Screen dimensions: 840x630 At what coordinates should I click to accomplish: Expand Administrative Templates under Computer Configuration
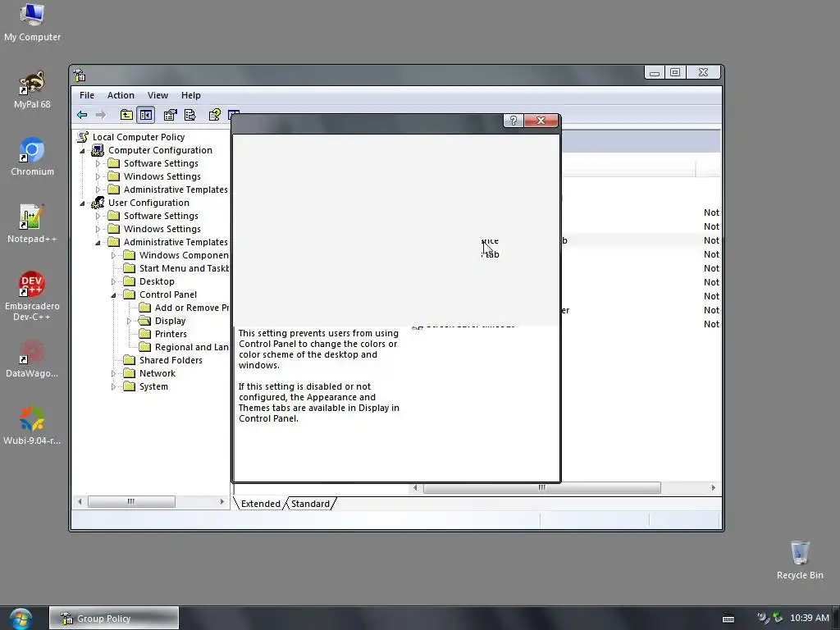98,189
